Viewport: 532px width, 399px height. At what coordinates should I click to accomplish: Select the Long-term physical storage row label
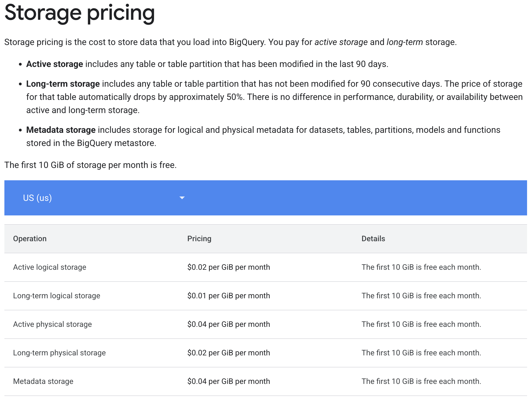[59, 353]
